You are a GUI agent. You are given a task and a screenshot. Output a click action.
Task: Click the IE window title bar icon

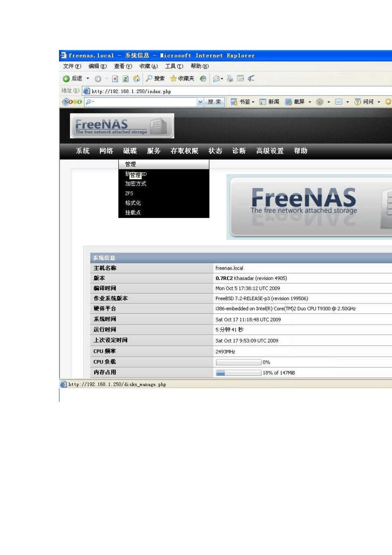63,55
